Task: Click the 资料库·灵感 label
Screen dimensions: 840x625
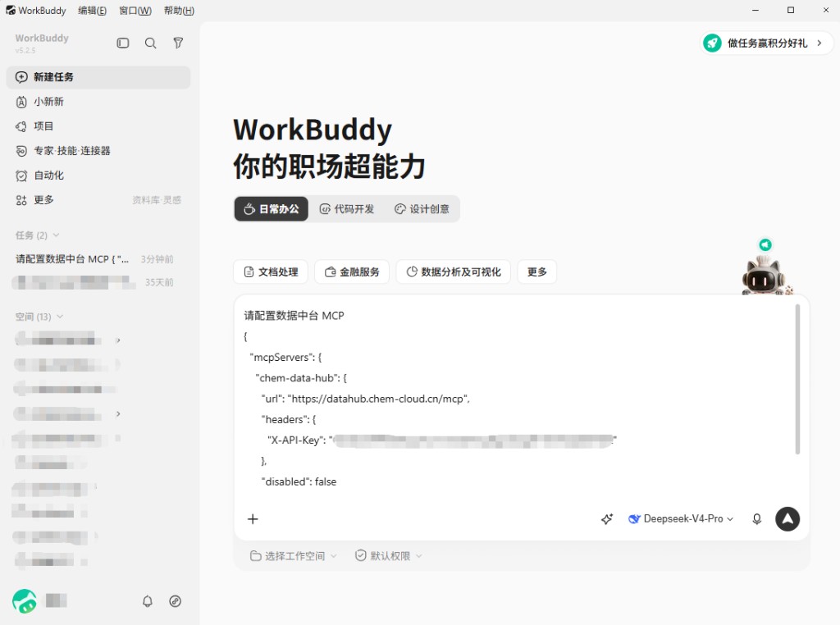Action: pos(157,200)
